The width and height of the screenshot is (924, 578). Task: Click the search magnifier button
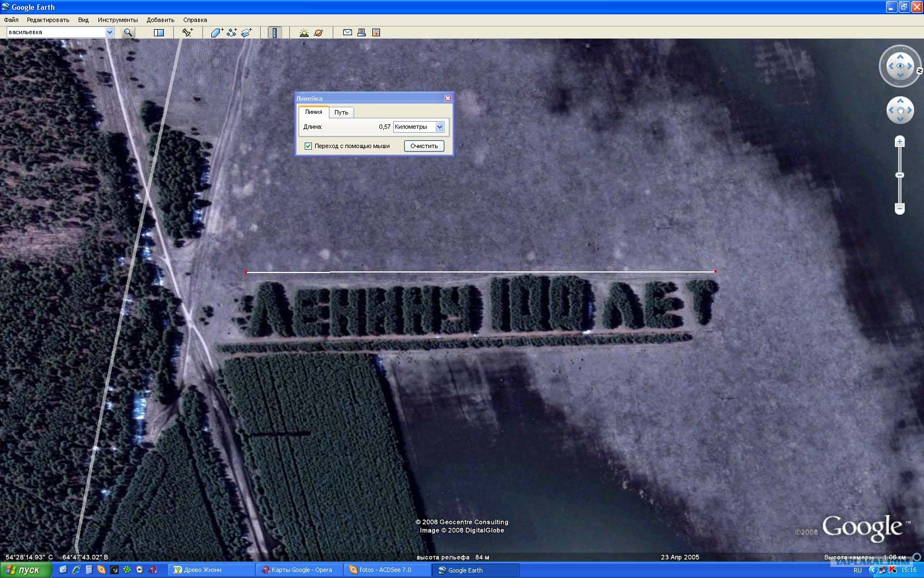(x=128, y=32)
